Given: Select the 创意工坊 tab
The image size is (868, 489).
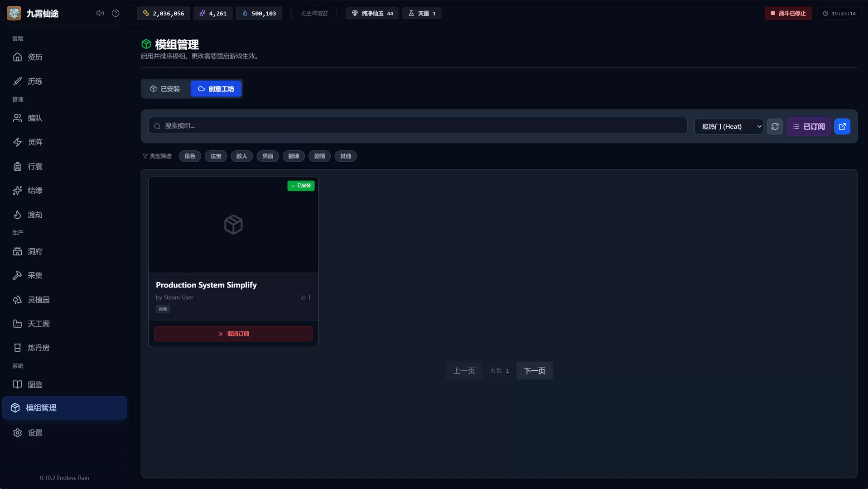Looking at the screenshot, I should click(216, 89).
